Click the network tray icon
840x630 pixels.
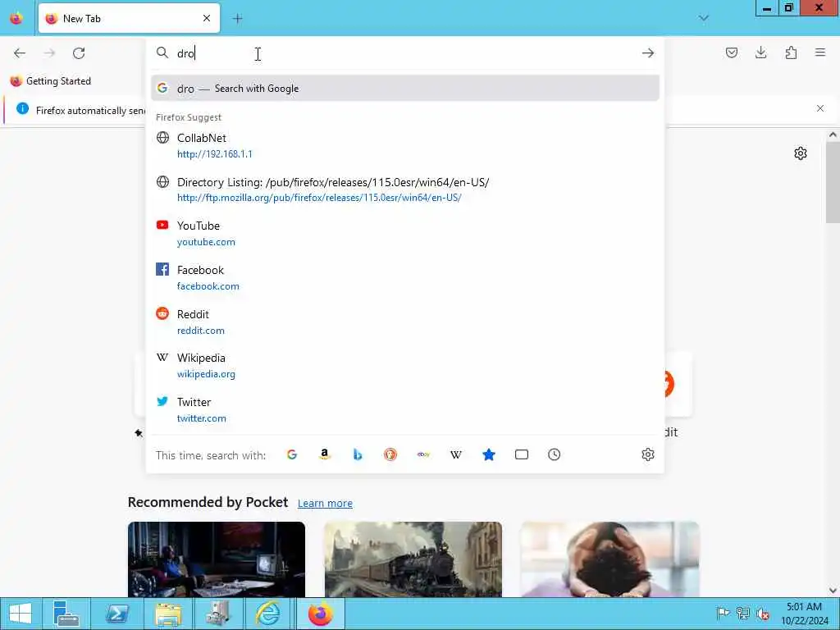pyautogui.click(x=742, y=613)
